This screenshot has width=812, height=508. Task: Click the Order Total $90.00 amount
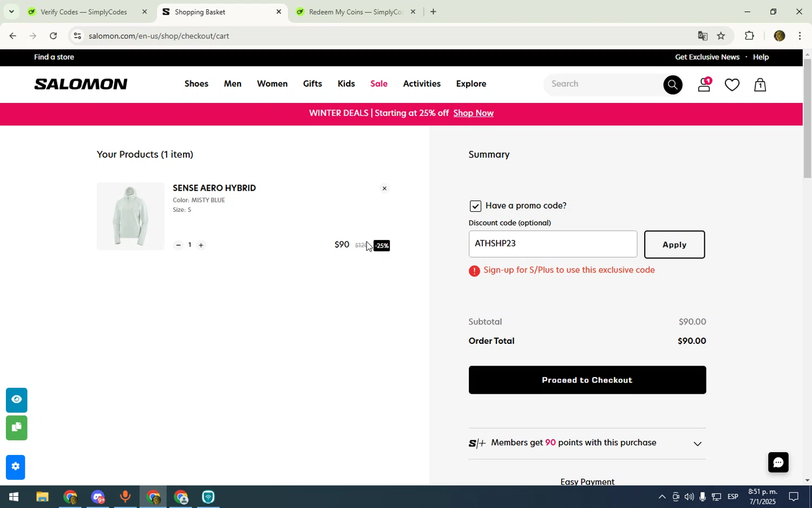(691, 341)
